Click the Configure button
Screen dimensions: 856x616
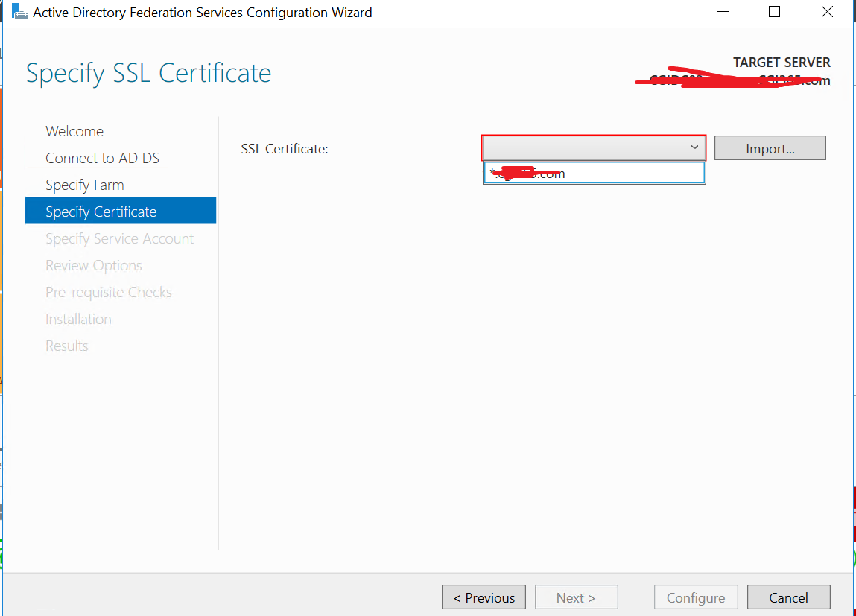[695, 597]
